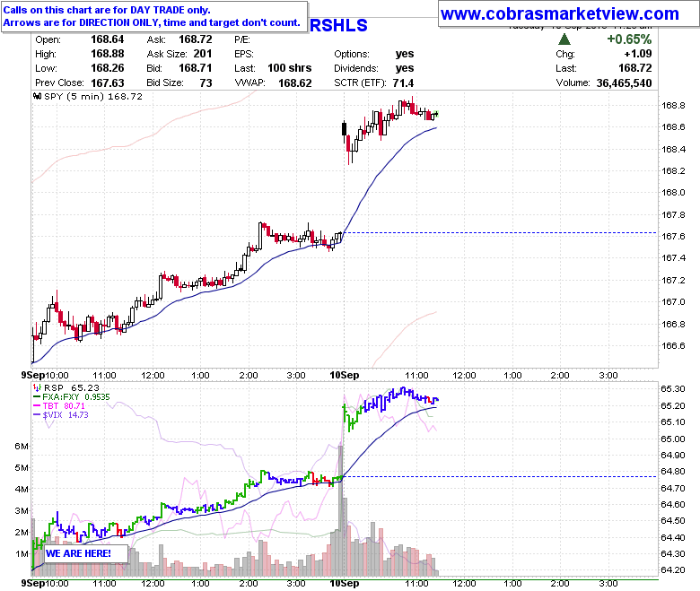The height and width of the screenshot is (591, 700).
Task: Click the Prev Close value 167.63
Action: (x=107, y=83)
